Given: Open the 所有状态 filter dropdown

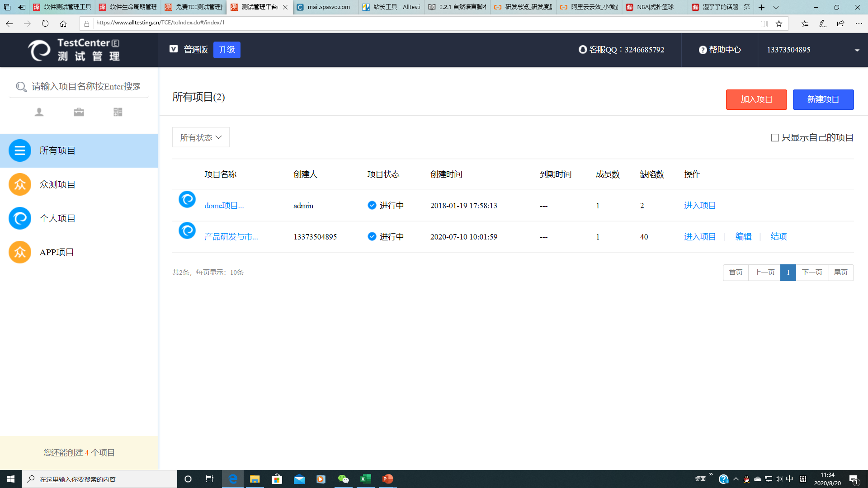Looking at the screenshot, I should [200, 137].
